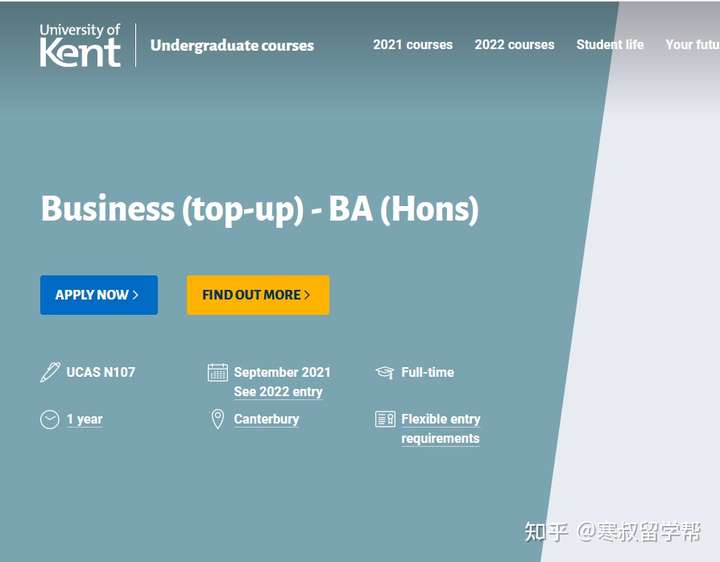Click the Undergraduate courses header title
Image resolution: width=720 pixels, height=562 pixels.
(232, 45)
